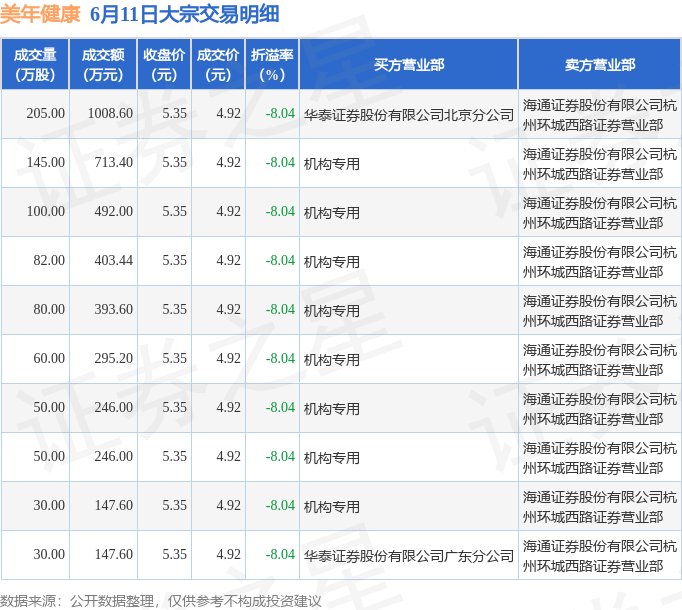Click closing price 5.35 in the 295.20 row
682x610 pixels.
tap(174, 359)
